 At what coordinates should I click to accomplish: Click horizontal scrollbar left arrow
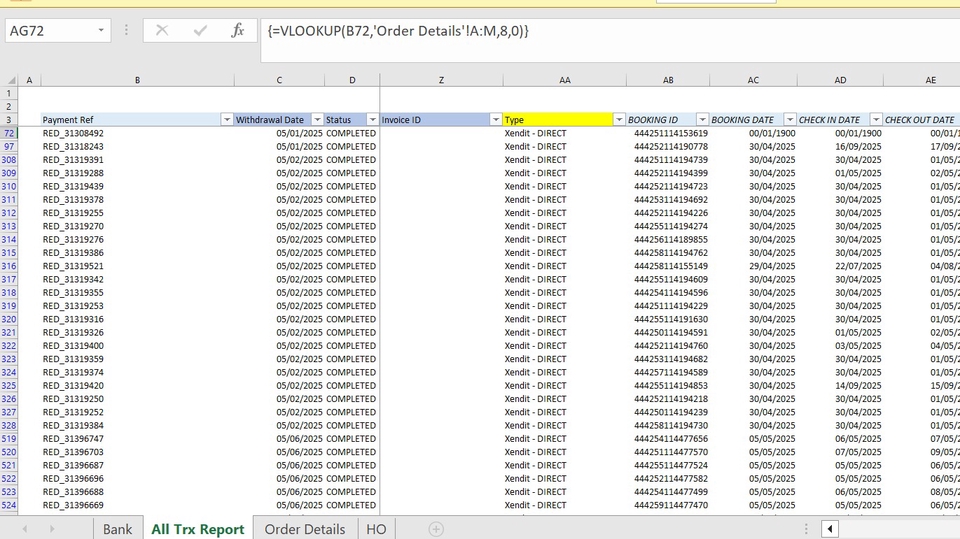coord(830,529)
